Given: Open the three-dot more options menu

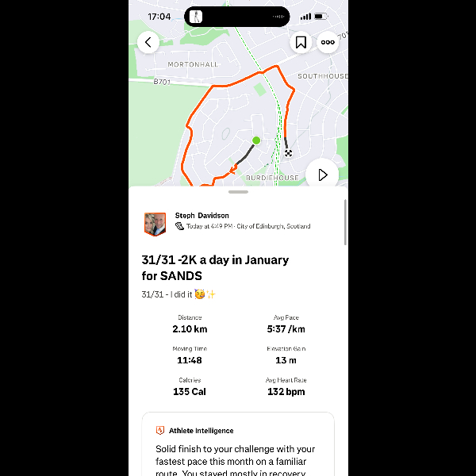Looking at the screenshot, I should (328, 42).
